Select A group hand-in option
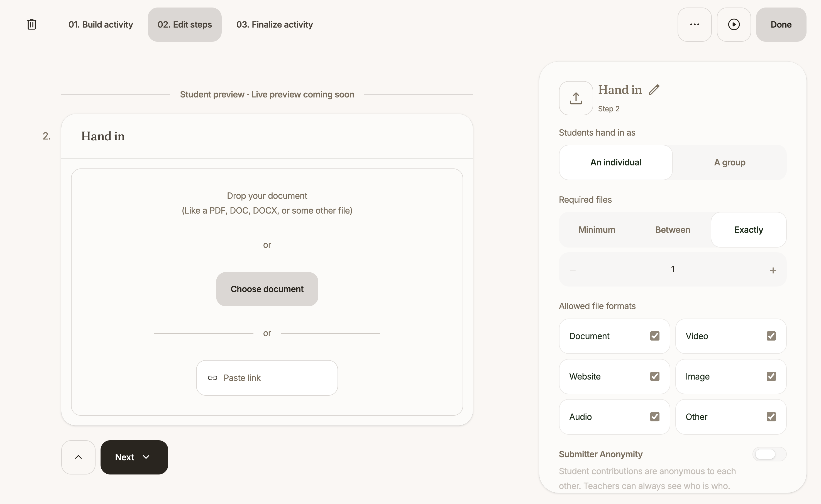Image resolution: width=821 pixels, height=504 pixels. 730,162
